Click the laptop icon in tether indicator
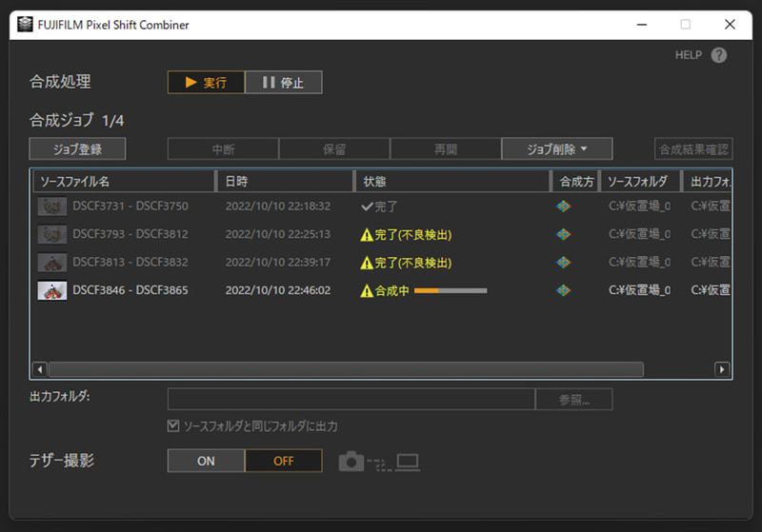Viewport: 762px width, 532px height. (408, 463)
